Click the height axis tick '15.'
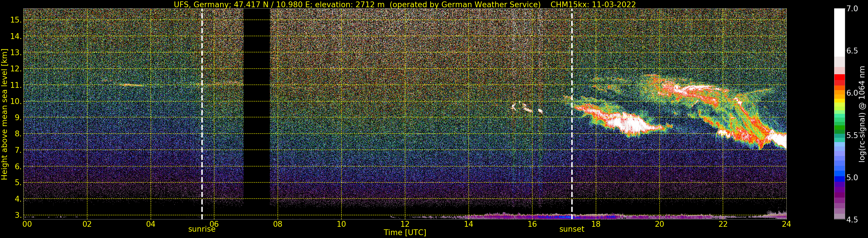This screenshot has width=868, height=238. pos(16,20)
